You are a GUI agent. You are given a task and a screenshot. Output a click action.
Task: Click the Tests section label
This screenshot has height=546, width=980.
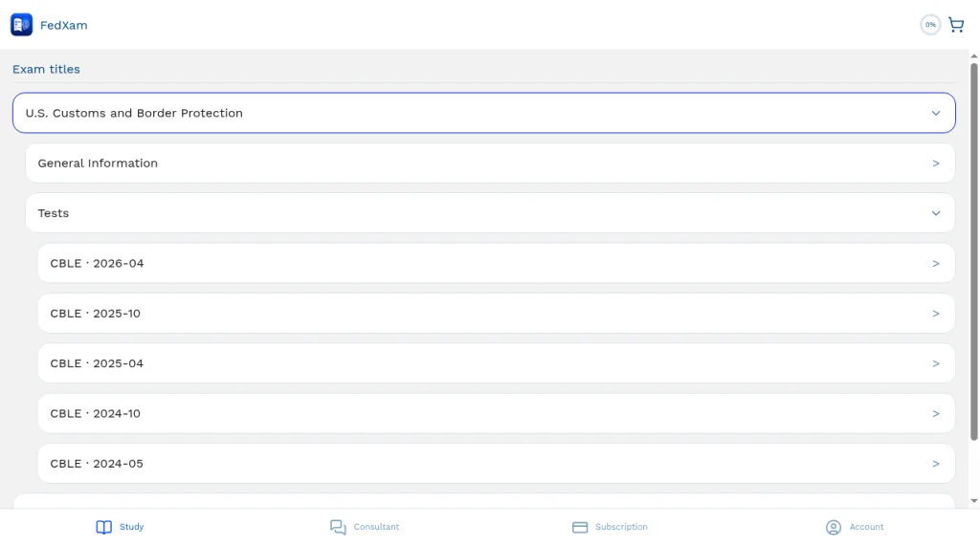click(54, 213)
